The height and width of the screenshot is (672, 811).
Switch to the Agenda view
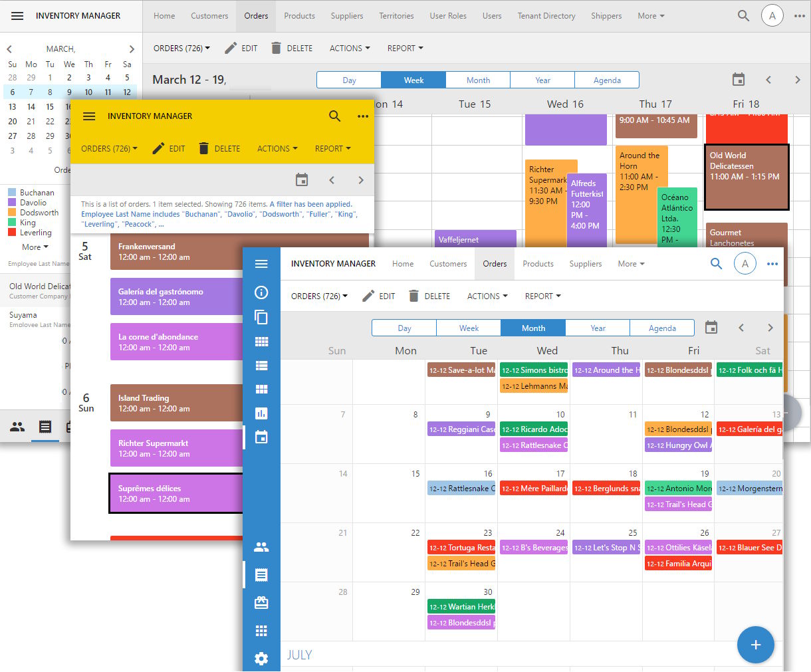coord(662,328)
